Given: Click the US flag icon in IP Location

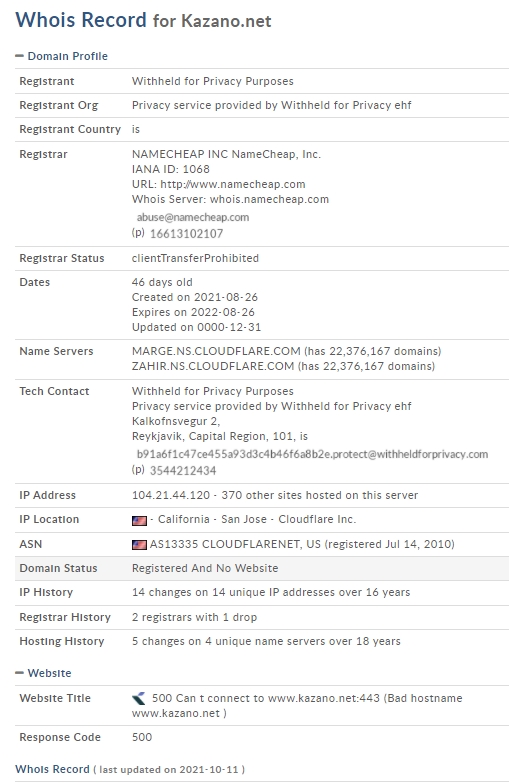Looking at the screenshot, I should tap(139, 520).
